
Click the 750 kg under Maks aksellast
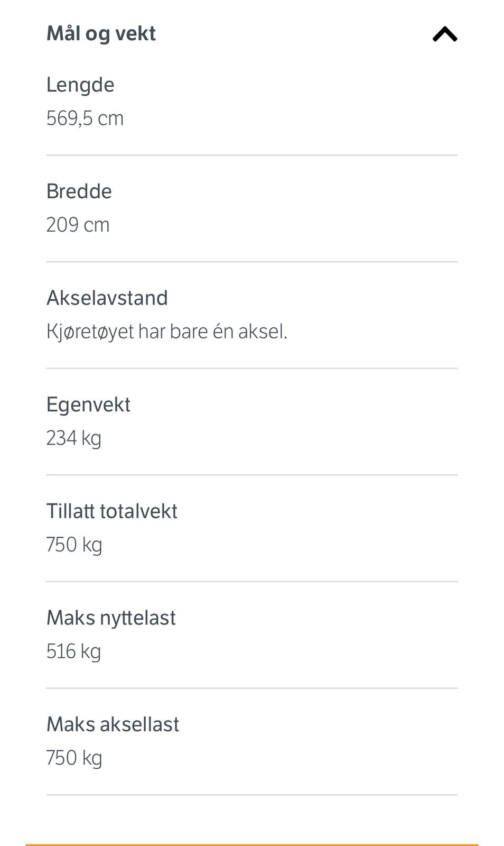pos(74,758)
